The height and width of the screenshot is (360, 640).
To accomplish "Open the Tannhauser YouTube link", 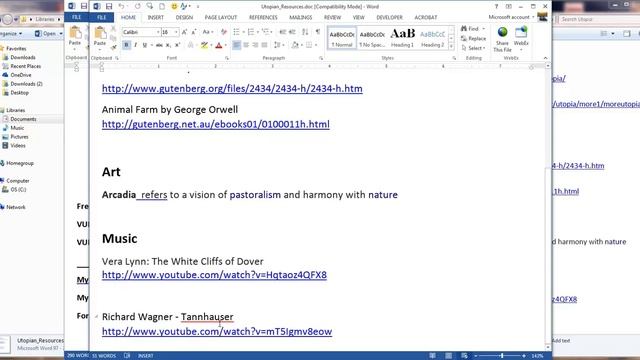I will (217, 331).
